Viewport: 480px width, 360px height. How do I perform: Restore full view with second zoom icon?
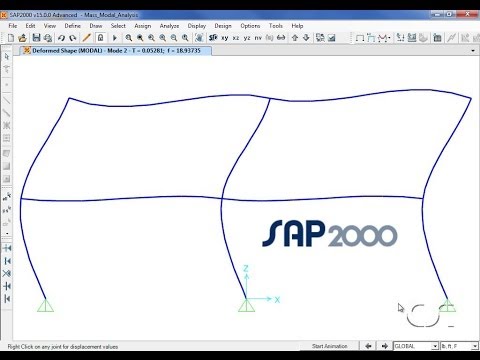click(x=140, y=38)
